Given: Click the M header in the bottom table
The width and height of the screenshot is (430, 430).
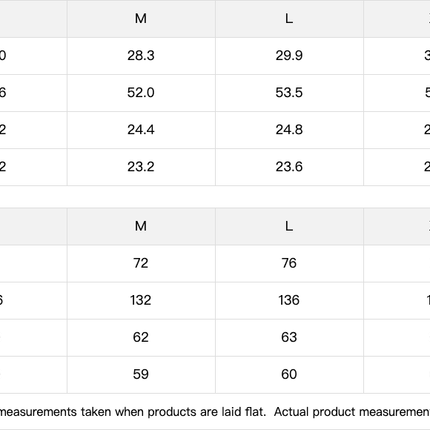Looking at the screenshot, I should point(141,226).
